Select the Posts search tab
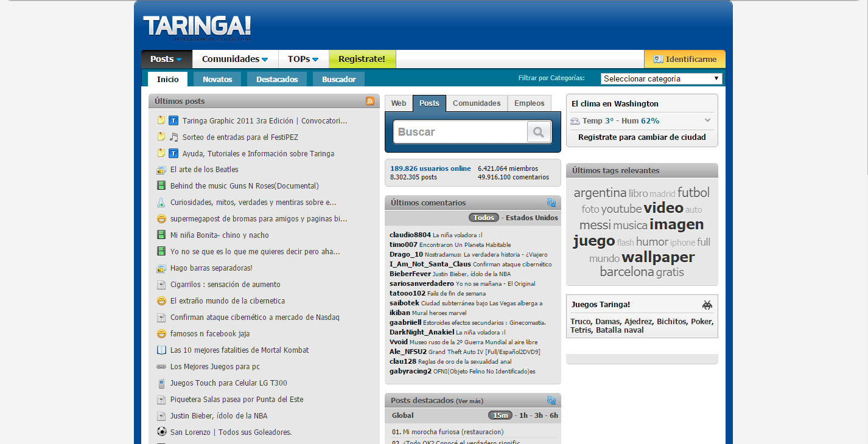The image size is (868, 444). click(x=429, y=103)
